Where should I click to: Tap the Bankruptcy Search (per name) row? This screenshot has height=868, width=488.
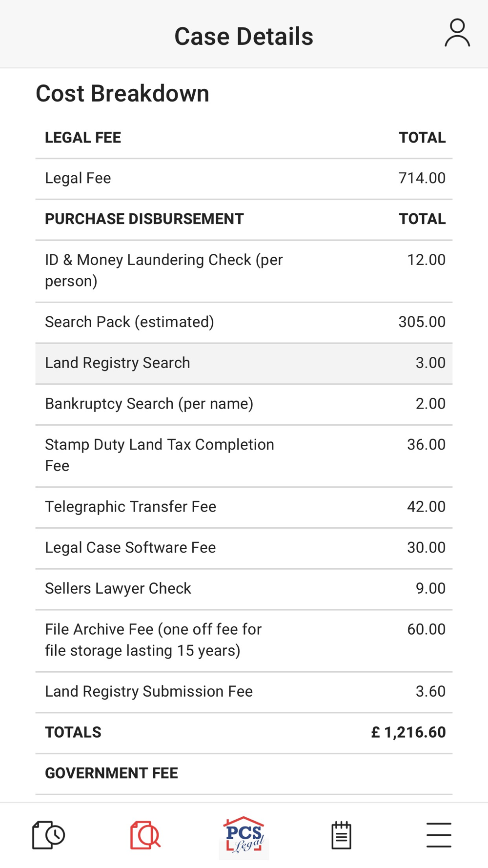(244, 404)
